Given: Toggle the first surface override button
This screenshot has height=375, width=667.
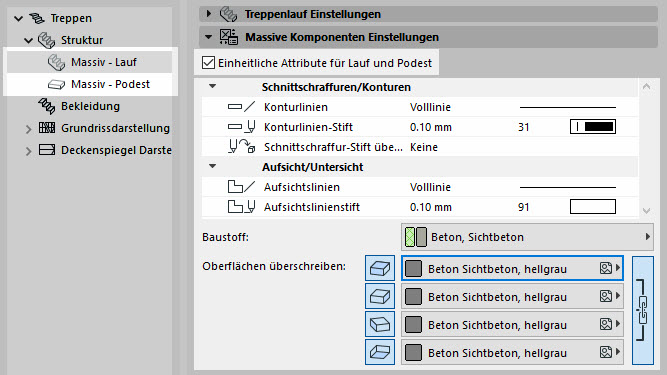Looking at the screenshot, I should pyautogui.click(x=380, y=268).
